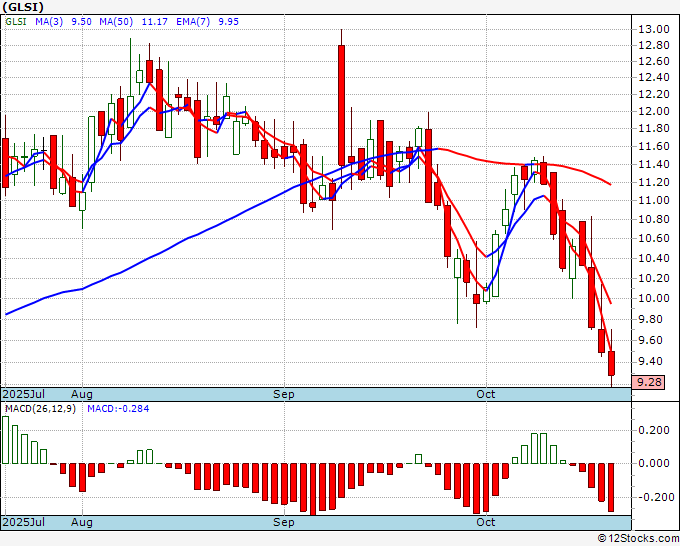This screenshot has width=680, height=546.
Task: Click the 9.28 current price tag
Action: 648,382
